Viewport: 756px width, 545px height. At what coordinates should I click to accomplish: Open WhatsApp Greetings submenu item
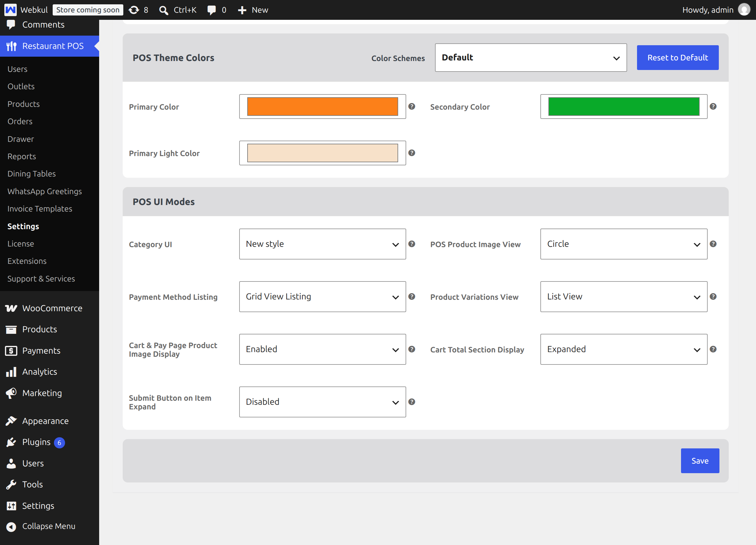pos(44,191)
